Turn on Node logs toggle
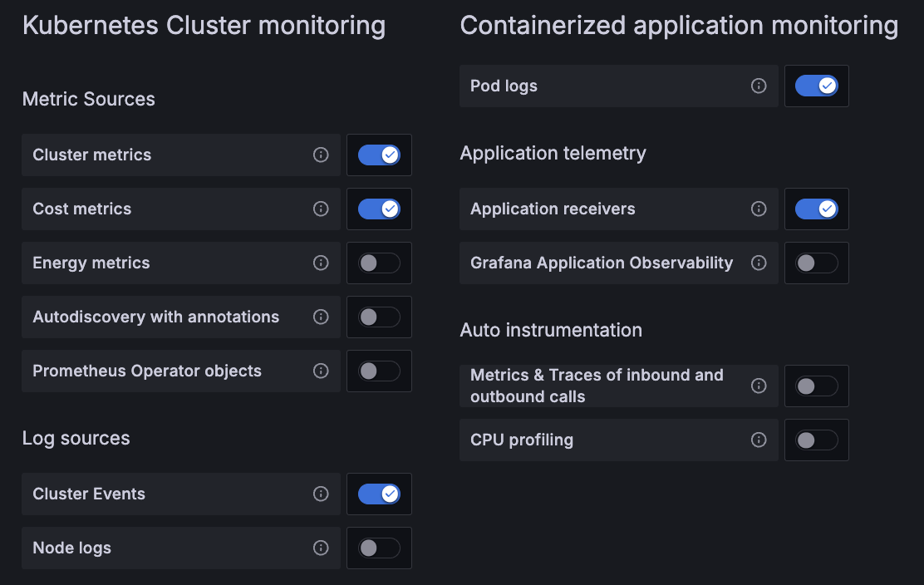Image resolution: width=924 pixels, height=585 pixels. pyautogui.click(x=379, y=548)
